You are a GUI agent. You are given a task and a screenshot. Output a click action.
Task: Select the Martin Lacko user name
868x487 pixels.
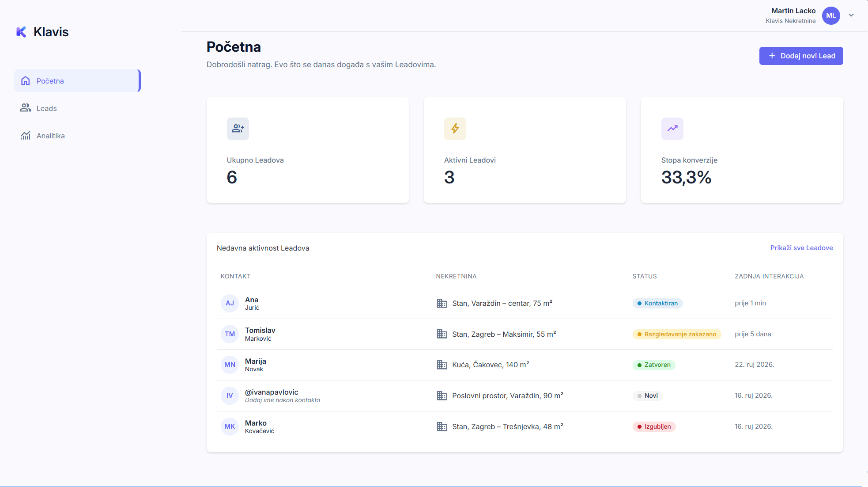pos(793,11)
